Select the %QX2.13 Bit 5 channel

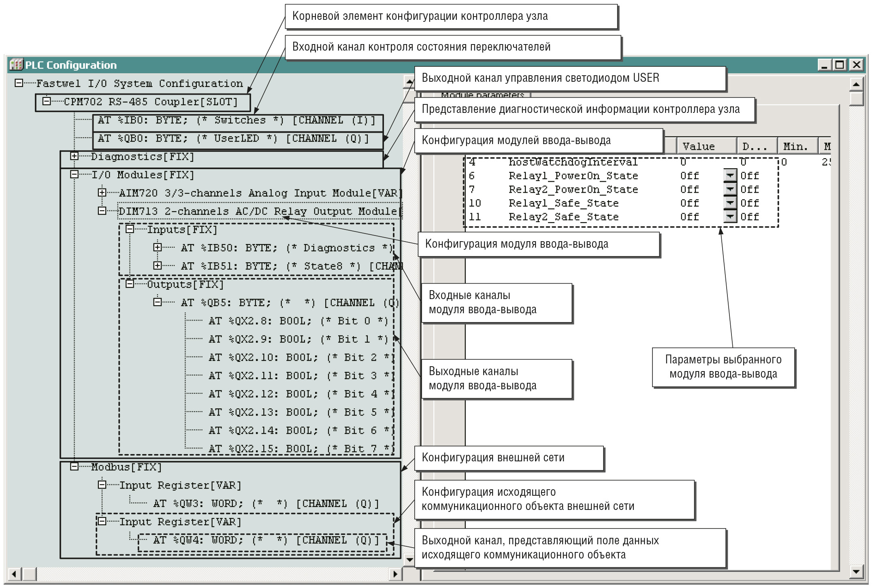point(301,412)
